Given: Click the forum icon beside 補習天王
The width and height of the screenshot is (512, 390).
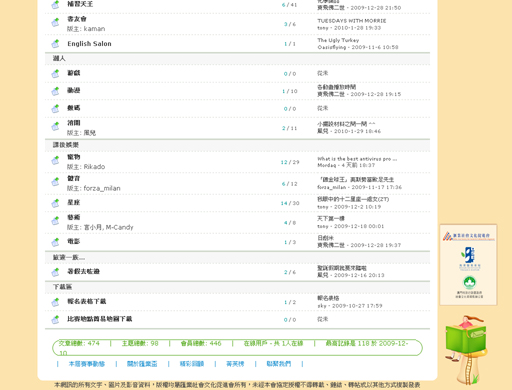Looking at the screenshot, I should tap(55, 5).
